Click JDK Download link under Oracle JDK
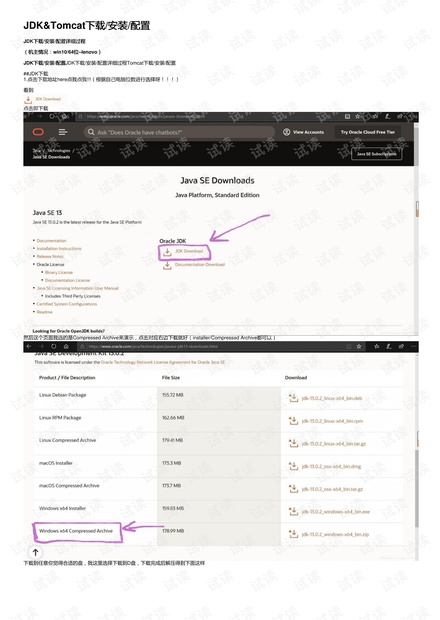 pos(189,251)
